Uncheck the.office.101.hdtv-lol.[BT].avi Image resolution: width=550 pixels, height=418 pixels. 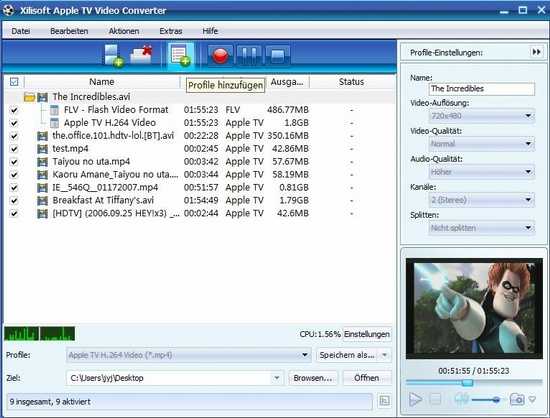click(x=14, y=136)
